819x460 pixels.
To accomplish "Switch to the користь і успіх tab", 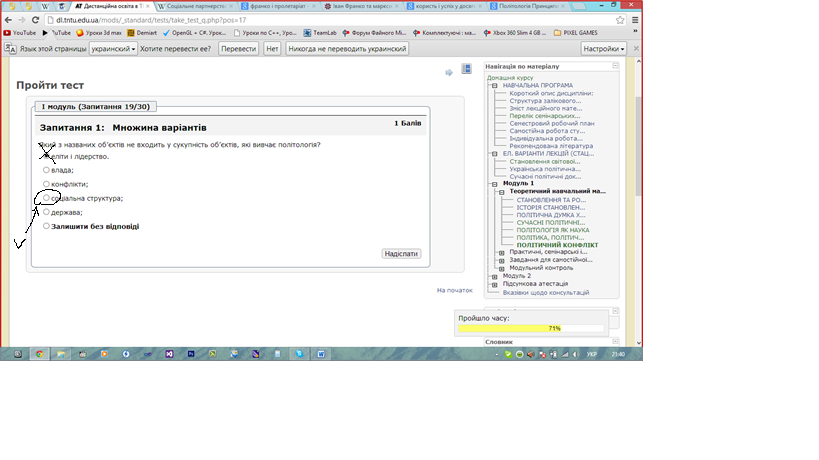I will 444,6.
